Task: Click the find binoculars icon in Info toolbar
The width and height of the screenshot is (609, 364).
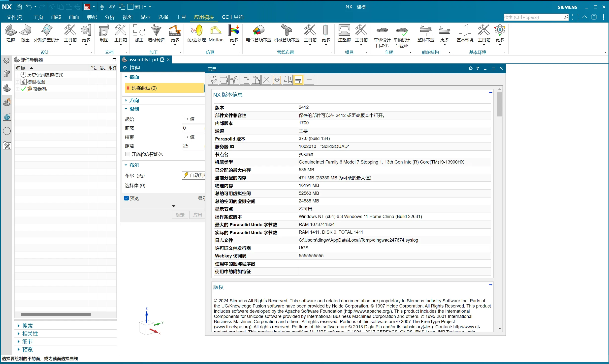Action: tap(288, 80)
